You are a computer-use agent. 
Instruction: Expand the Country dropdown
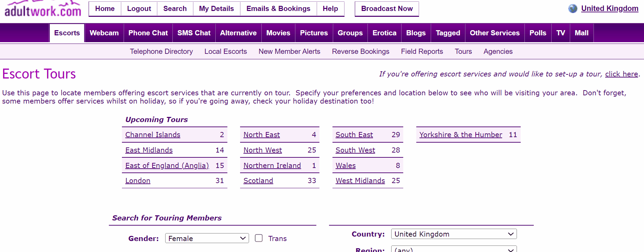(x=453, y=234)
